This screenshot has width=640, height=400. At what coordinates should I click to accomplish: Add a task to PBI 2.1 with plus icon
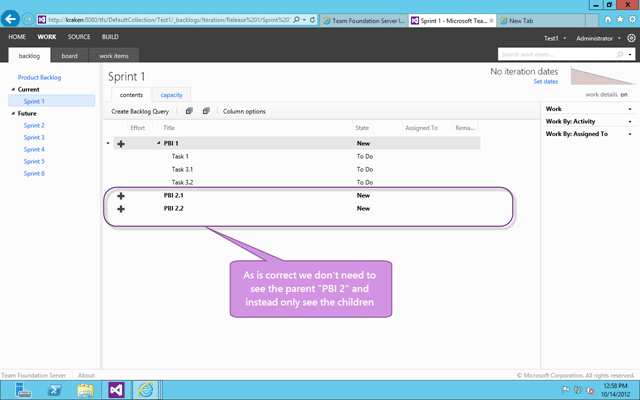pos(121,196)
